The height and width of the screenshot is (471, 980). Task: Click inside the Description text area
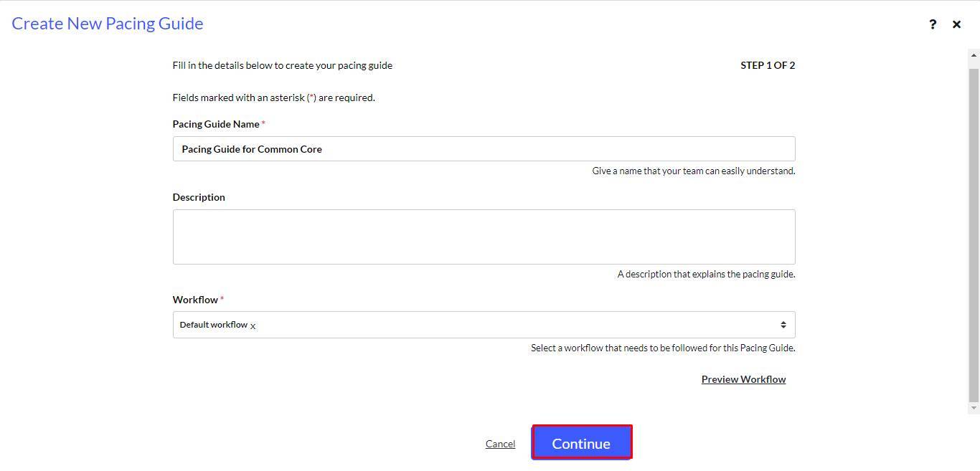[x=484, y=237]
